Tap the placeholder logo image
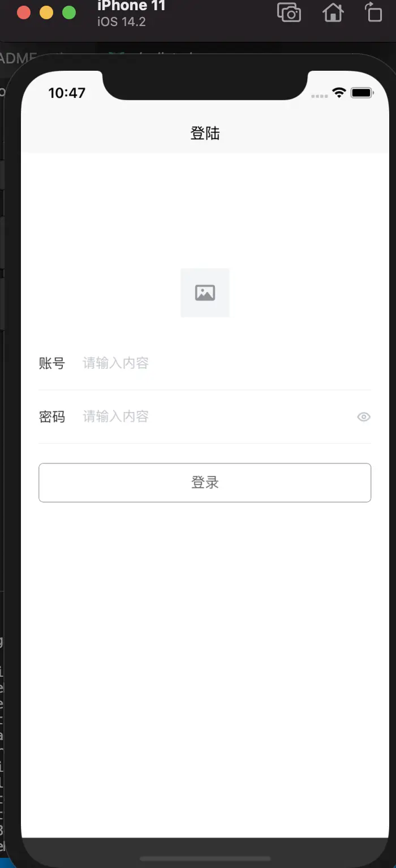 [x=205, y=293]
